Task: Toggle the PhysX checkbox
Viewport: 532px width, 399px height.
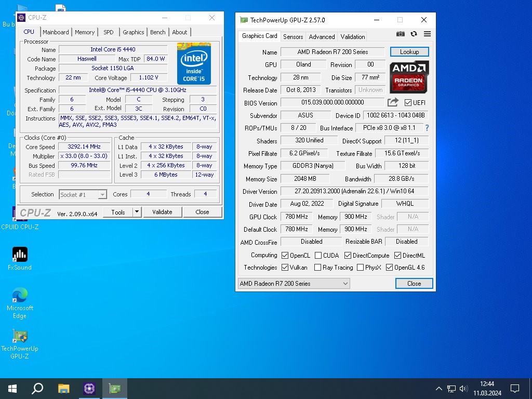Action: (x=361, y=268)
